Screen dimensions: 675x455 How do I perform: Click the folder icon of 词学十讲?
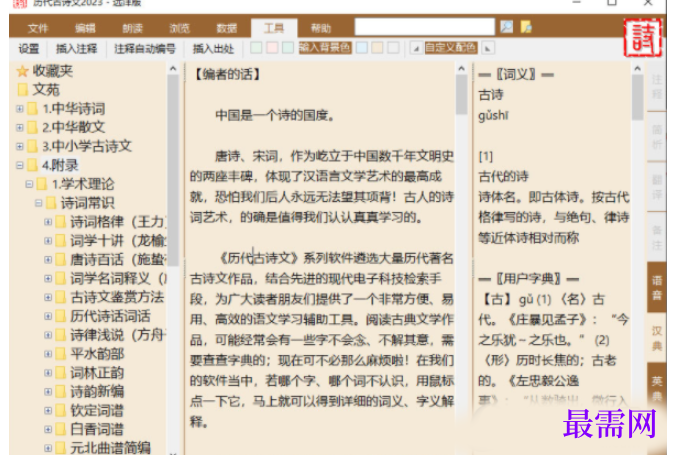tap(61, 241)
